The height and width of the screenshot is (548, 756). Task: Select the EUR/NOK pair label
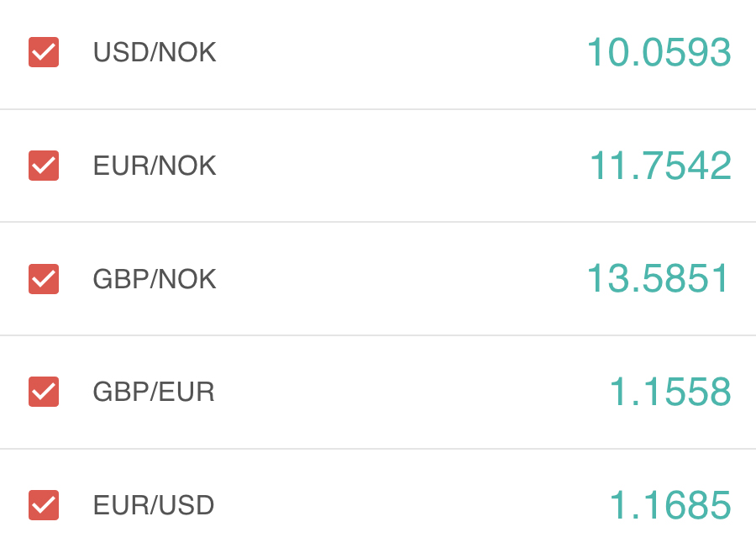(x=155, y=166)
